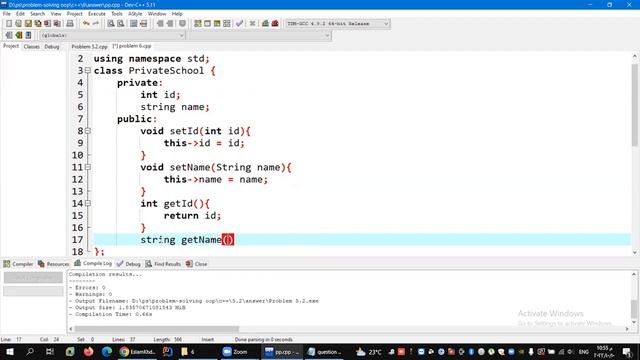This screenshot has height=360, width=640.
Task: Open the Chrome taskbar window
Action: pyautogui.click(x=138, y=351)
